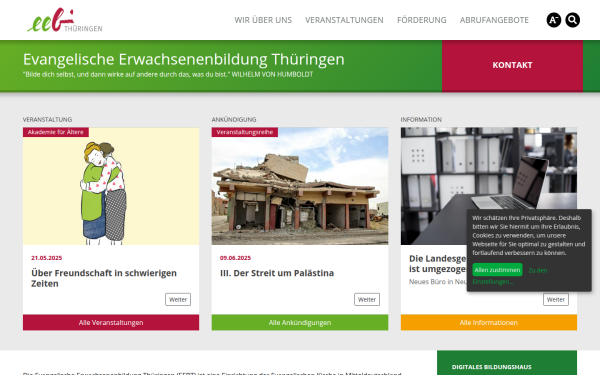Screen dimensions: 600x375
Task: Open the search magnifier icon
Action: click(572, 20)
